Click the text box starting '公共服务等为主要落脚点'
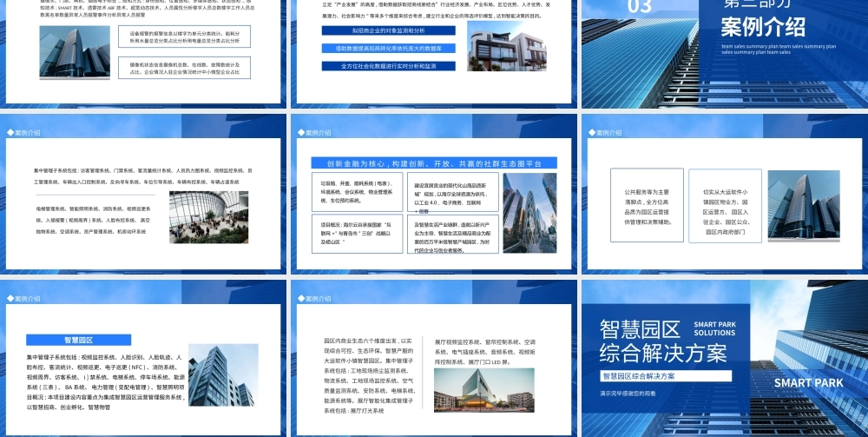868x437 pixels. (648, 206)
